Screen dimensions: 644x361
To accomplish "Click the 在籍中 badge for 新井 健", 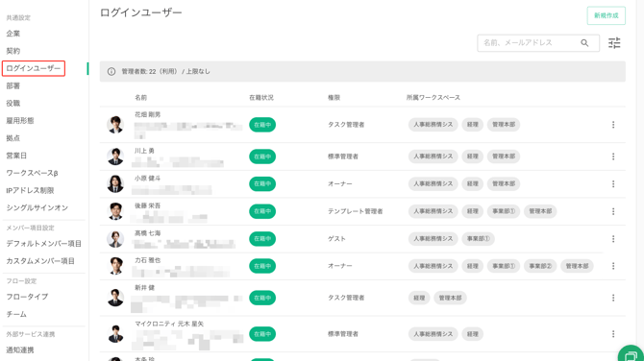I will pyautogui.click(x=262, y=298).
